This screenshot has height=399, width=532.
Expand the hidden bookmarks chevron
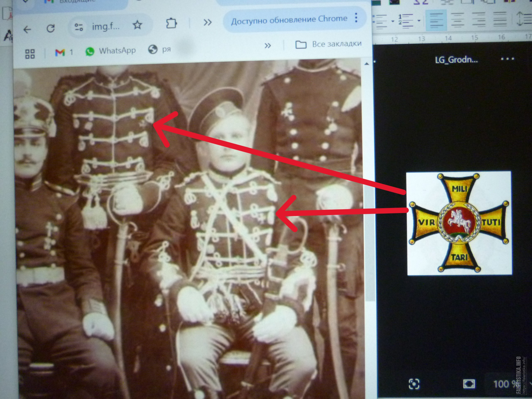click(268, 46)
